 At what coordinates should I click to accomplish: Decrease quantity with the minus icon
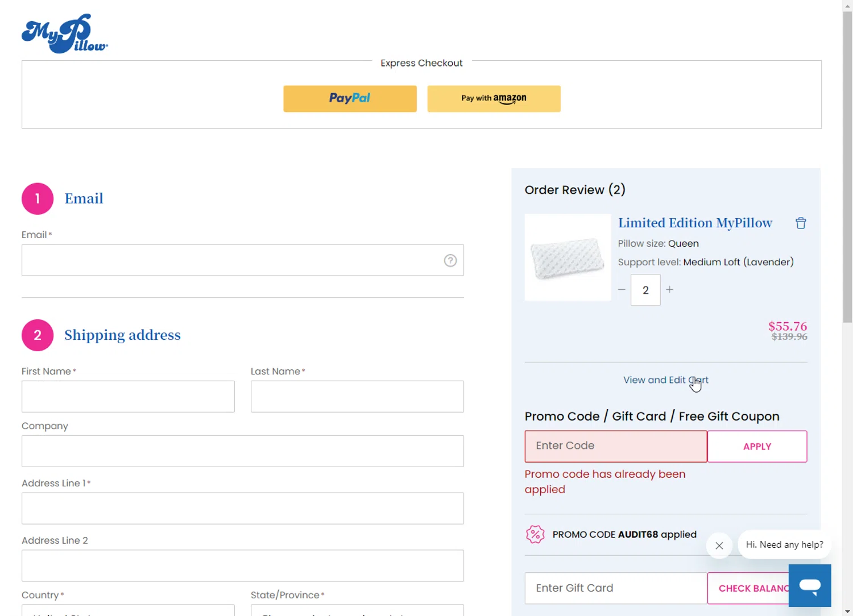point(622,290)
